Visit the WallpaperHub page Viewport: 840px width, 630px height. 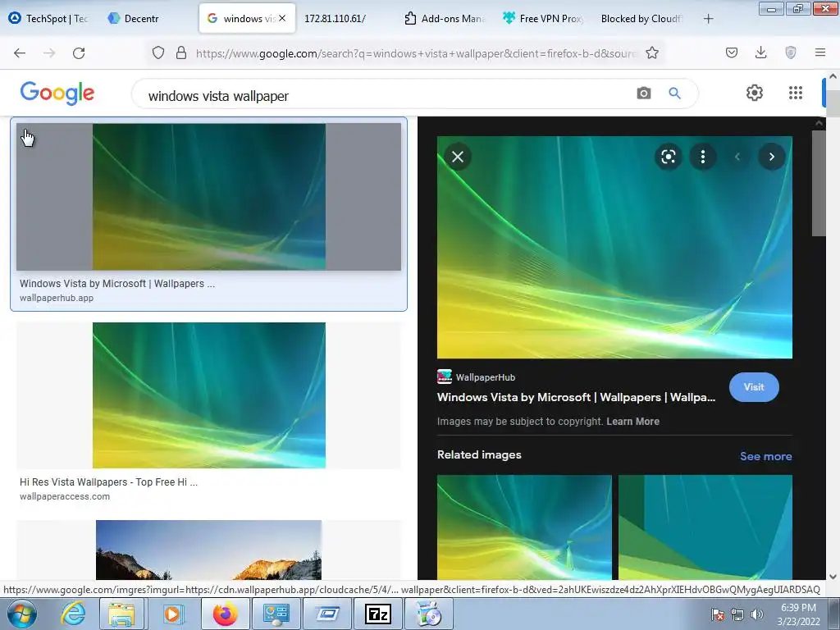(754, 387)
